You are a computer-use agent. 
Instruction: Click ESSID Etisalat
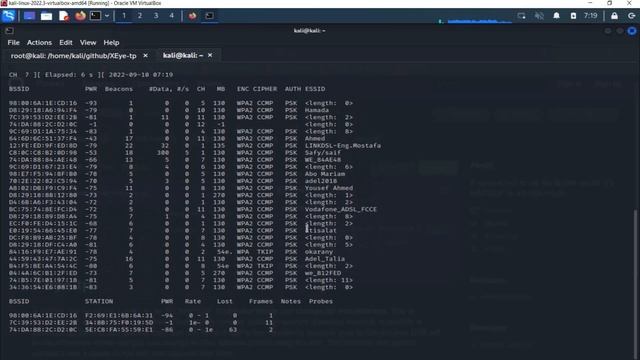click(x=321, y=231)
